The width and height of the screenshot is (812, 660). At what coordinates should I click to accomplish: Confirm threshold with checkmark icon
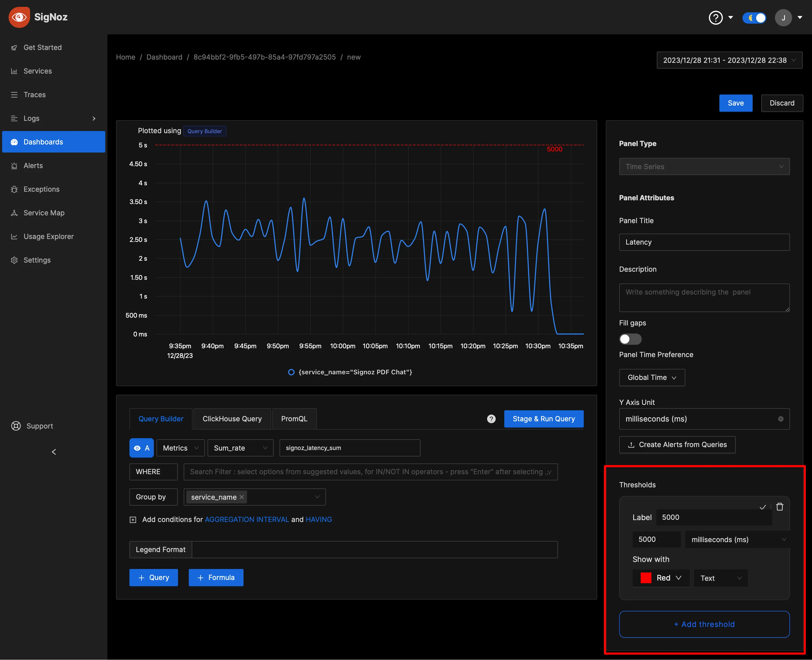pos(762,507)
